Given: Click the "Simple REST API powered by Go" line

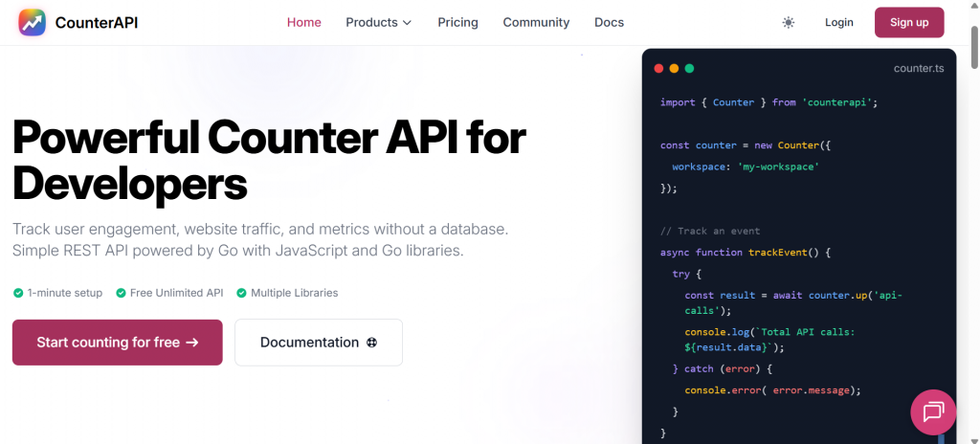Looking at the screenshot, I should point(238,251).
